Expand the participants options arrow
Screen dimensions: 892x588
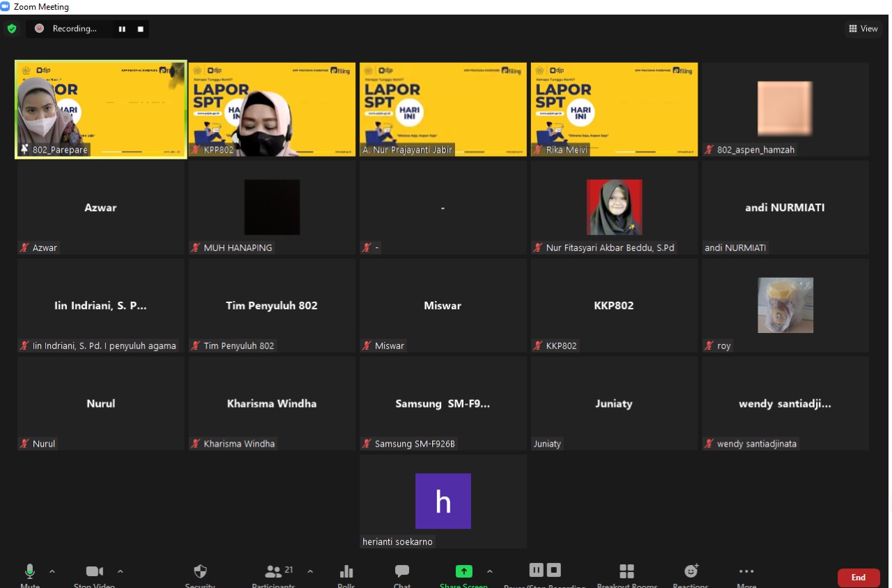tap(310, 571)
